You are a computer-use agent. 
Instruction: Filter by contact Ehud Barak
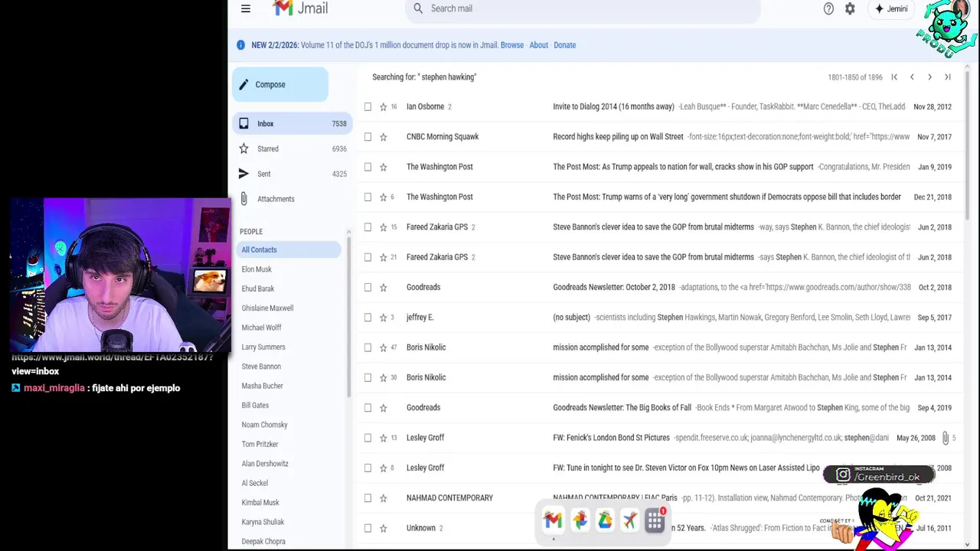[x=258, y=289]
